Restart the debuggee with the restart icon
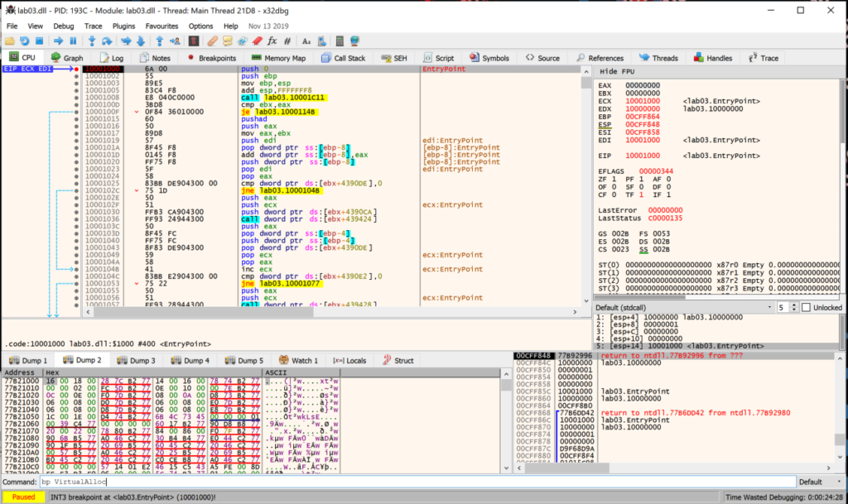This screenshot has height=504, width=848. pos(24,41)
